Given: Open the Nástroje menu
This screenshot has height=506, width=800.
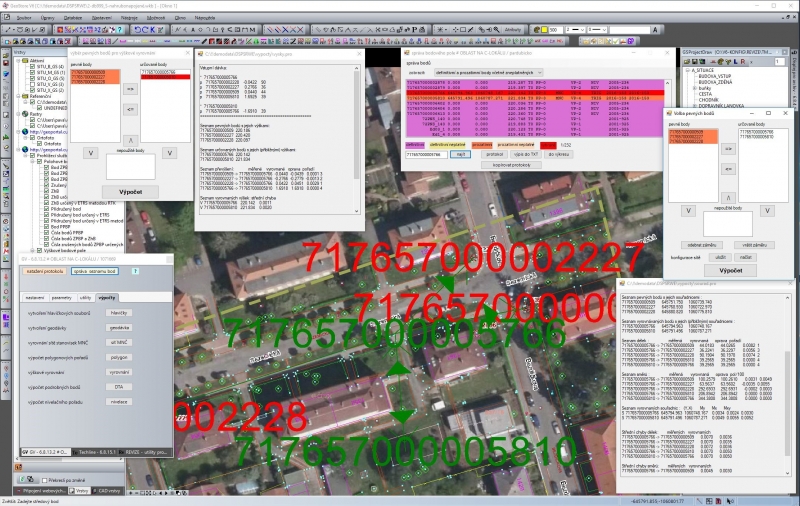Looking at the screenshot, I should coord(129,17).
